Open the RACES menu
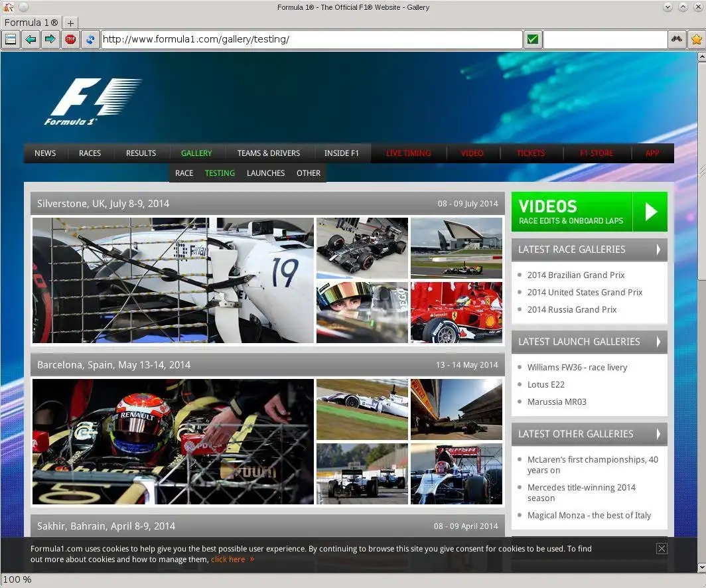The image size is (706, 588). [x=90, y=153]
